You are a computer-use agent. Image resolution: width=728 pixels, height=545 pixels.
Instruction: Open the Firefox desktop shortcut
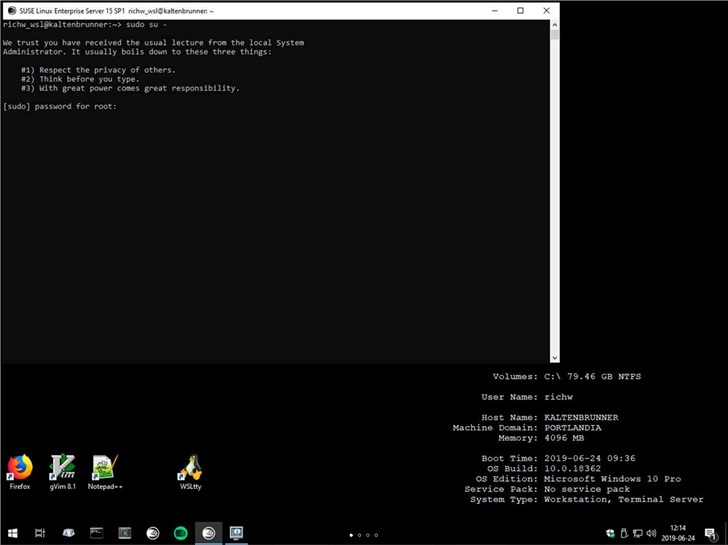pos(20,472)
